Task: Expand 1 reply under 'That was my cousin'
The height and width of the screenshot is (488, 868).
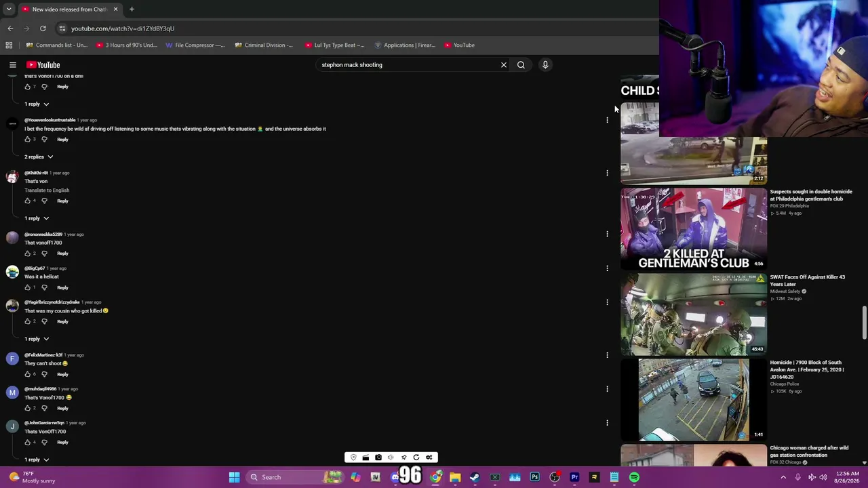Action: [x=37, y=339]
